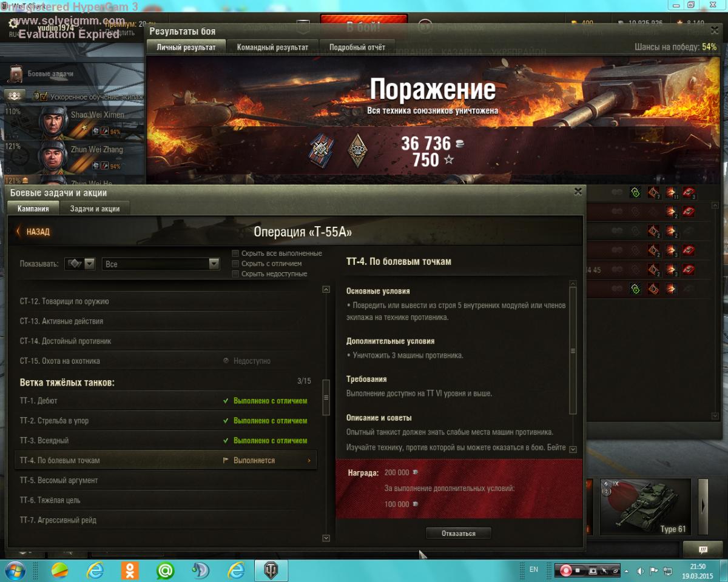Open ТТ-4 По болевым точкам row arrow
Viewport: 728px width, 582px height.
click(309, 461)
